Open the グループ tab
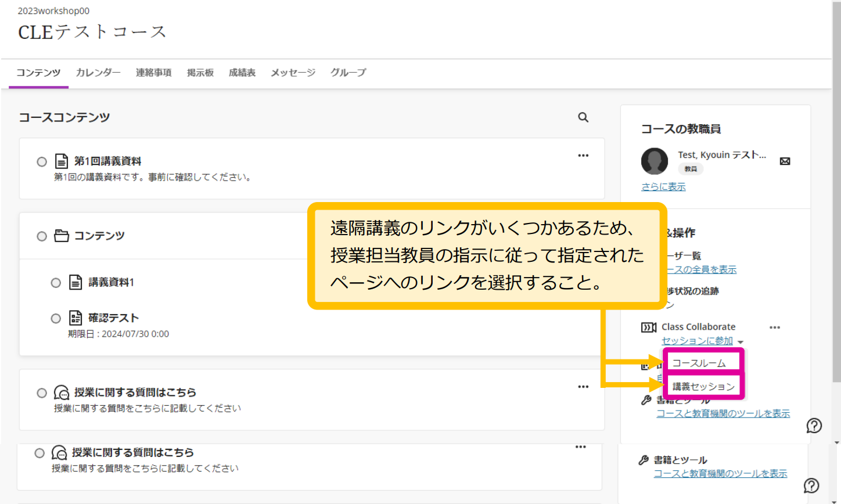The width and height of the screenshot is (841, 504). (x=348, y=73)
